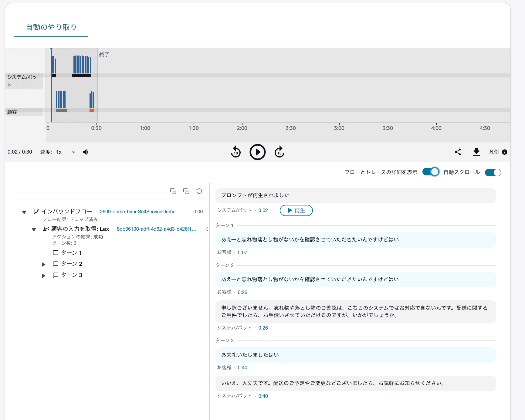This screenshot has height=420, width=525.
Task: Expand ターン 2 in the tree
Action: 43,264
